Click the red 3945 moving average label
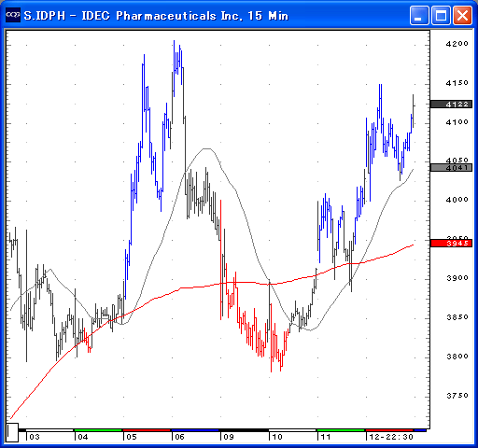The height and width of the screenshot is (448, 478). pyautogui.click(x=451, y=243)
